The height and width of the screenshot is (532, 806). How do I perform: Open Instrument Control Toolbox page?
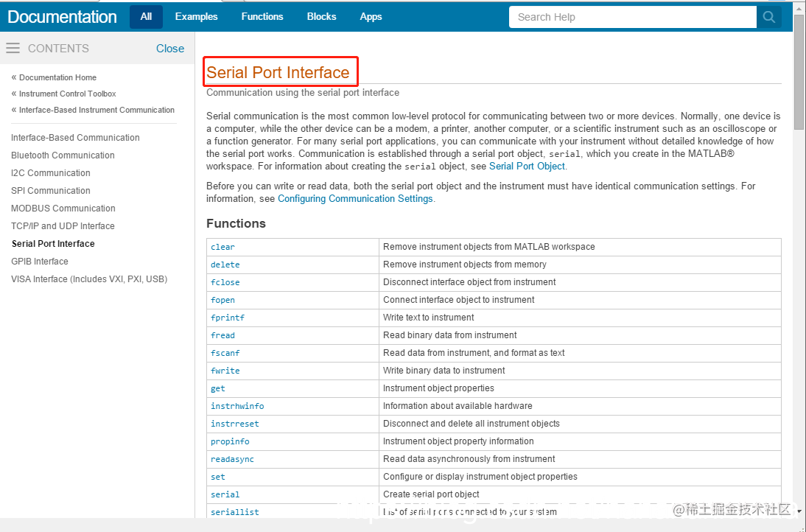point(64,94)
